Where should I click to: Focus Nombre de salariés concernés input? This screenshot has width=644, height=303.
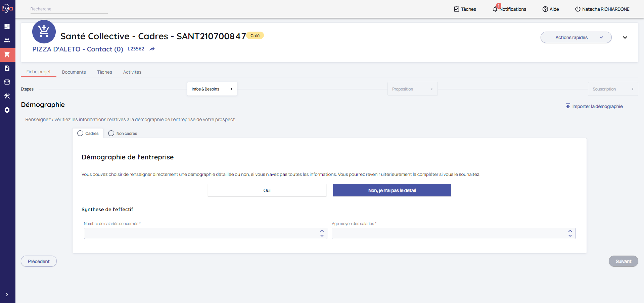pyautogui.click(x=205, y=233)
